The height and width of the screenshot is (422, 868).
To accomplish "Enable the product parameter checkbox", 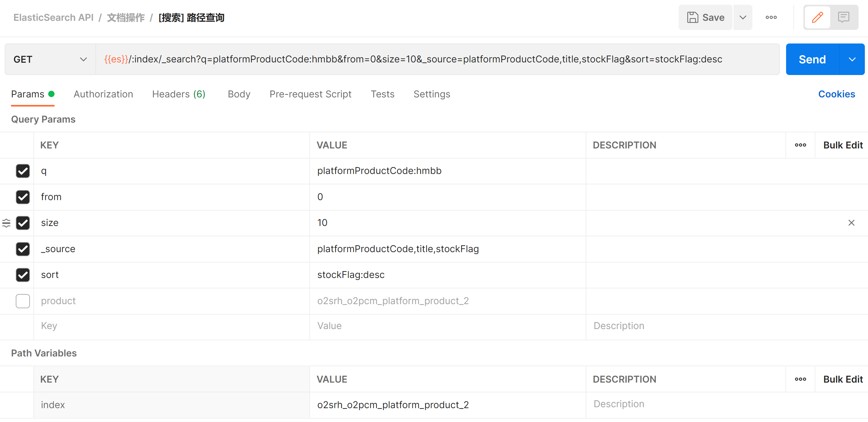I will click(23, 301).
